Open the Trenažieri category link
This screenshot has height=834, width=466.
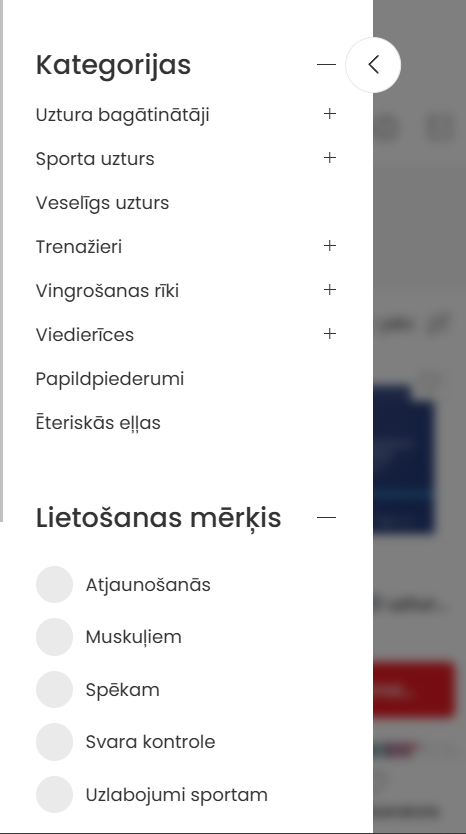point(79,247)
